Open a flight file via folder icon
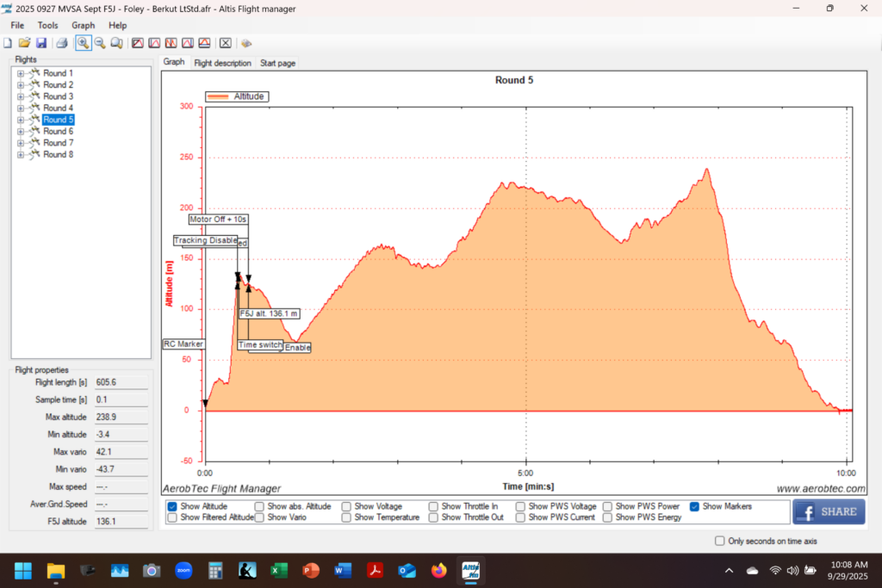882x588 pixels. 24,42
